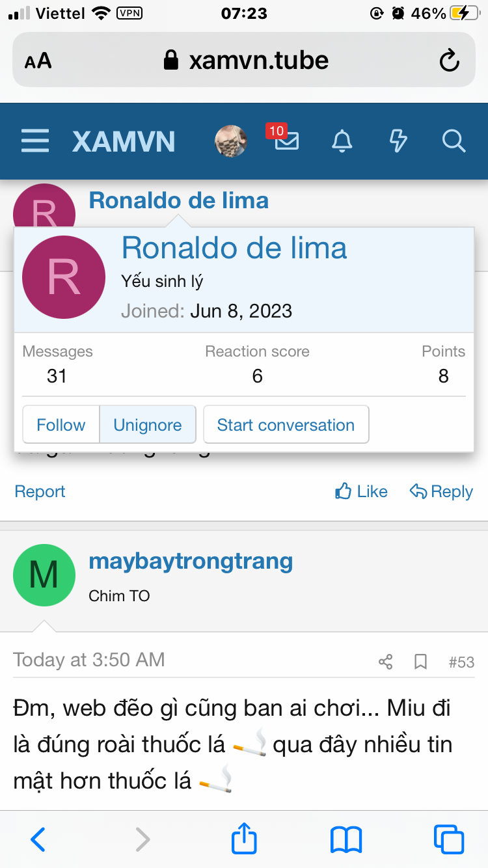Screen dimensions: 488x868
Task: Tap the share icon on post #53
Action: 385,662
